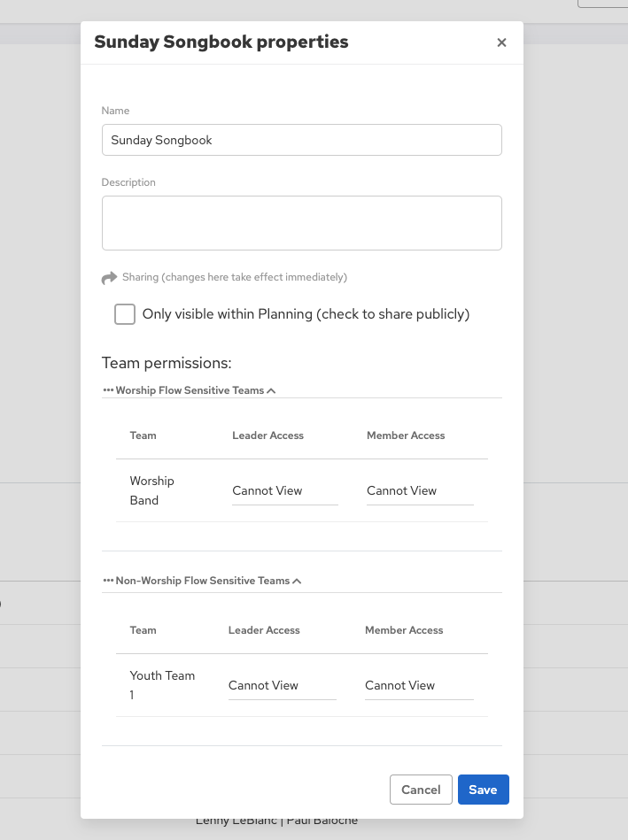Open the Leader Access dropdown for Youth Team 1
This screenshot has height=840, width=628.
tap(282, 685)
